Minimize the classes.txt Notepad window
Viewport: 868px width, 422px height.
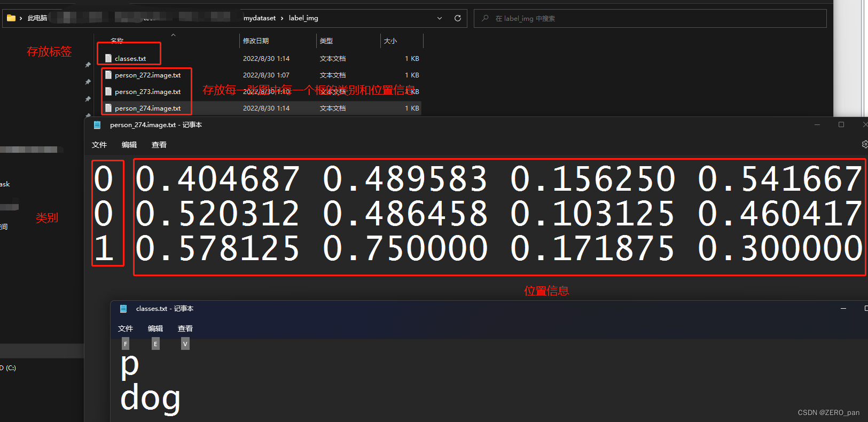843,308
